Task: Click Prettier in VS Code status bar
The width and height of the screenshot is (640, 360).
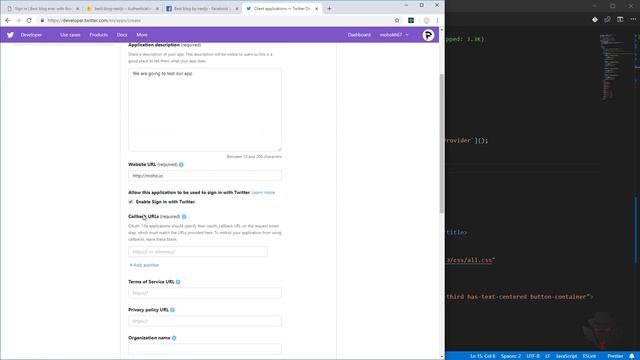Action: coord(615,356)
